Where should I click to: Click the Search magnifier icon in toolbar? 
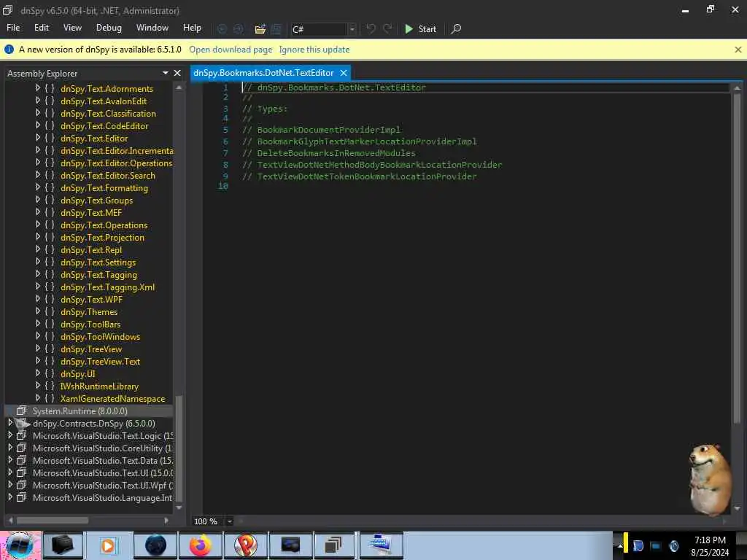coord(456,28)
